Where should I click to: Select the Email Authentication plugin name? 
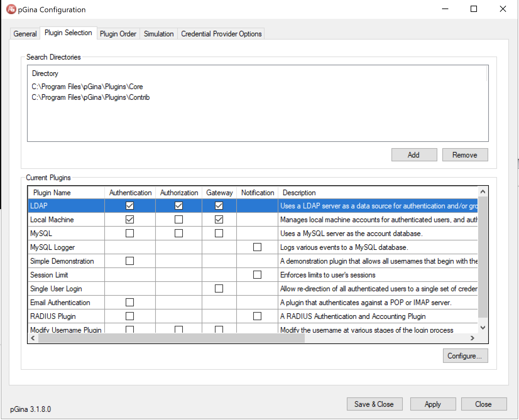pyautogui.click(x=66, y=302)
